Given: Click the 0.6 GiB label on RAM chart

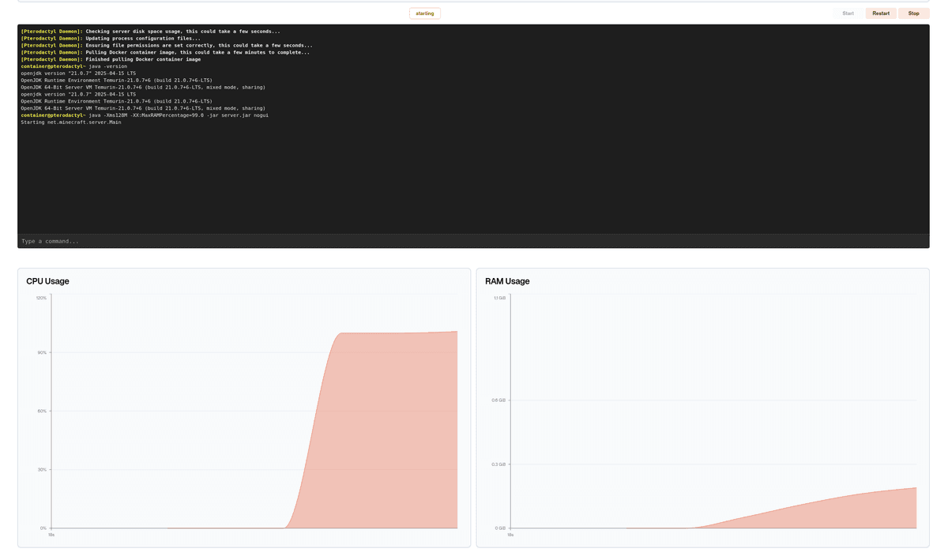Looking at the screenshot, I should 500,400.
